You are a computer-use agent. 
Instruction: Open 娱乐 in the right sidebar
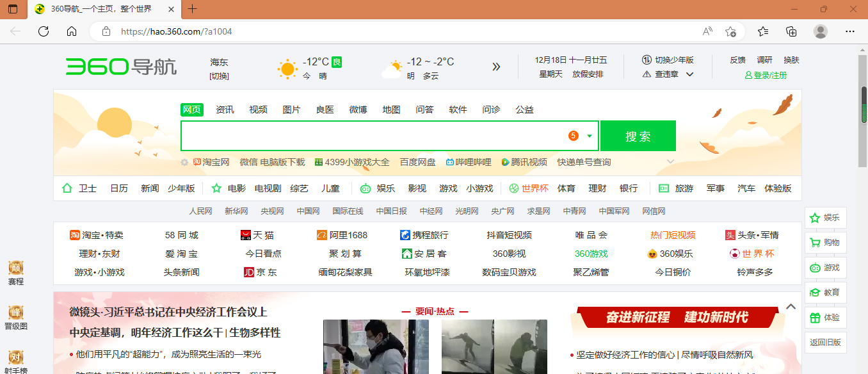click(x=825, y=218)
